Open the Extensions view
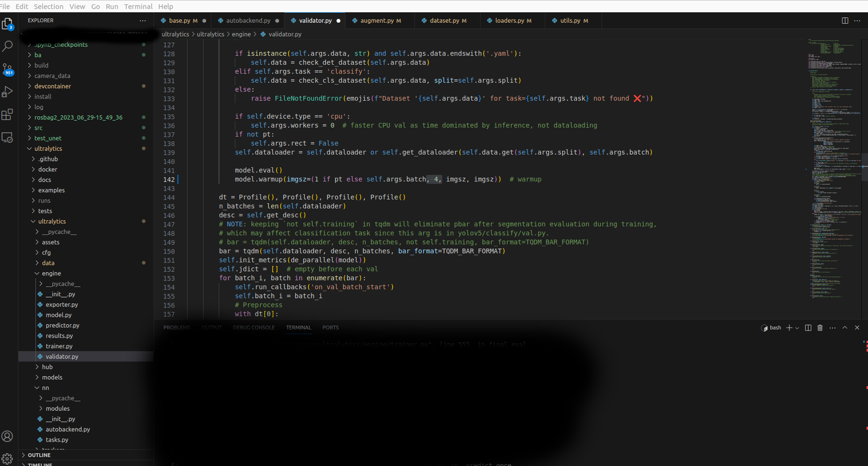Image resolution: width=868 pixels, height=466 pixels. 8,114
